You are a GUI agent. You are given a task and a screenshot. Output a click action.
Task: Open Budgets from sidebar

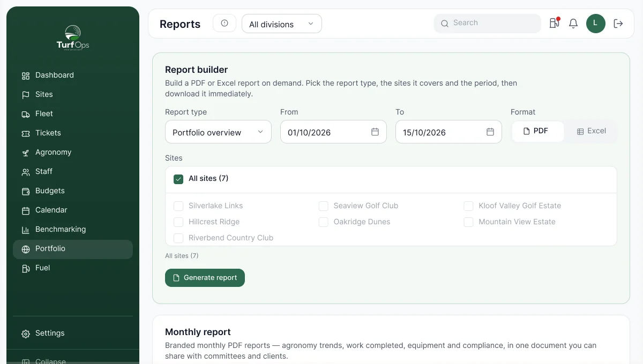73,191
